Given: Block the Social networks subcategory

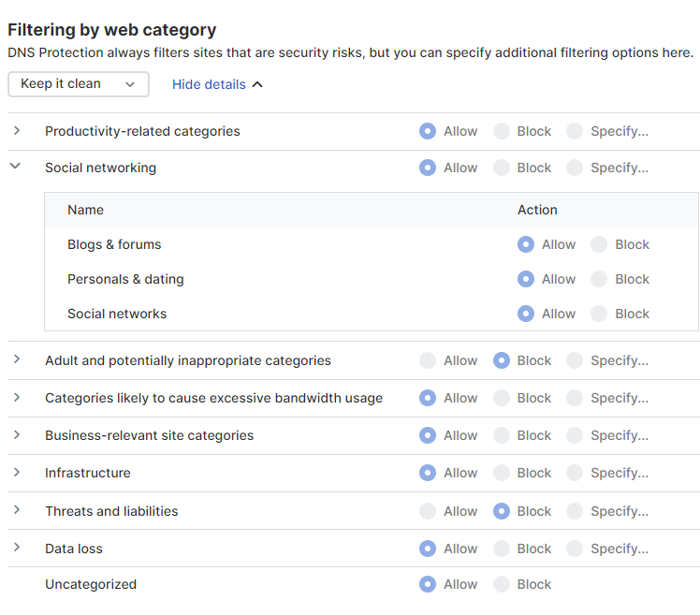Looking at the screenshot, I should point(600,314).
